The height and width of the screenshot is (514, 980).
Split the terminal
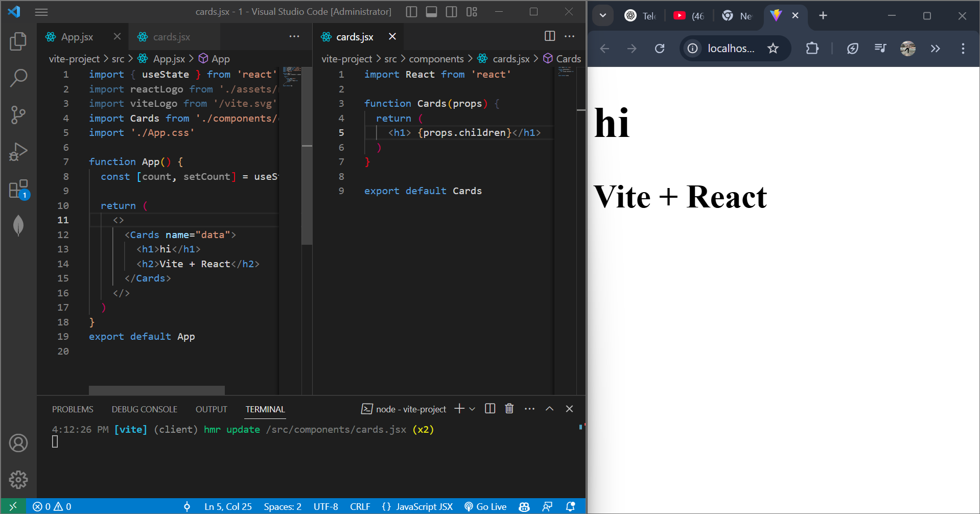pyautogui.click(x=490, y=409)
